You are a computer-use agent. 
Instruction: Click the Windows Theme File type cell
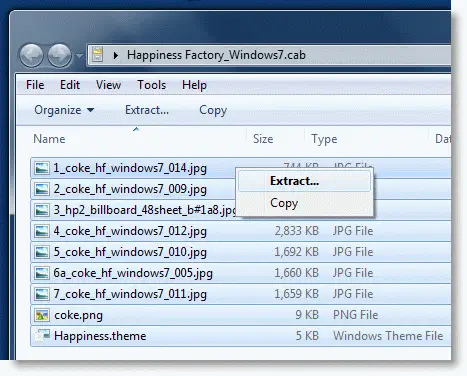click(x=388, y=336)
